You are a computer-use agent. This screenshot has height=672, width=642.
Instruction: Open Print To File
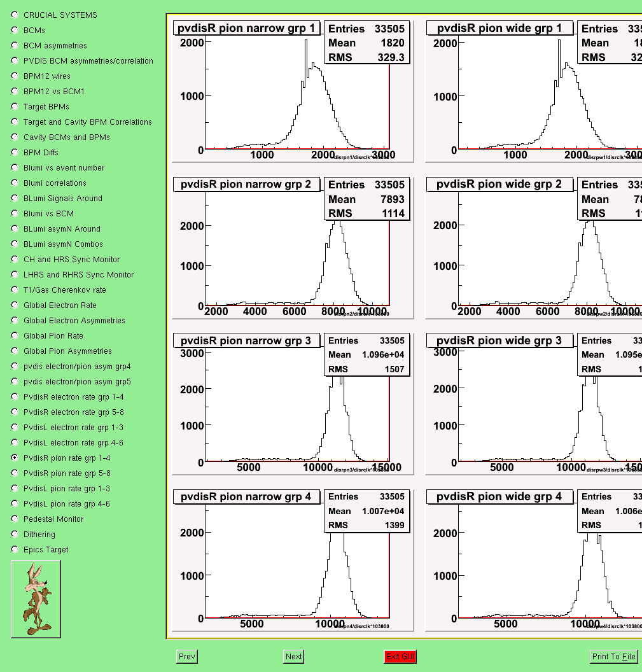point(614,657)
